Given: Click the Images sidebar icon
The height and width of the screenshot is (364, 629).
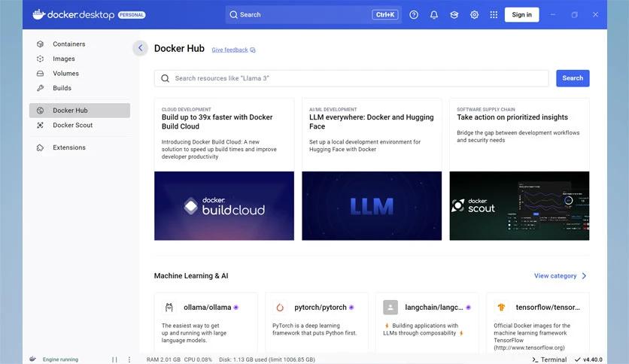Looking at the screenshot, I should pyautogui.click(x=40, y=59).
